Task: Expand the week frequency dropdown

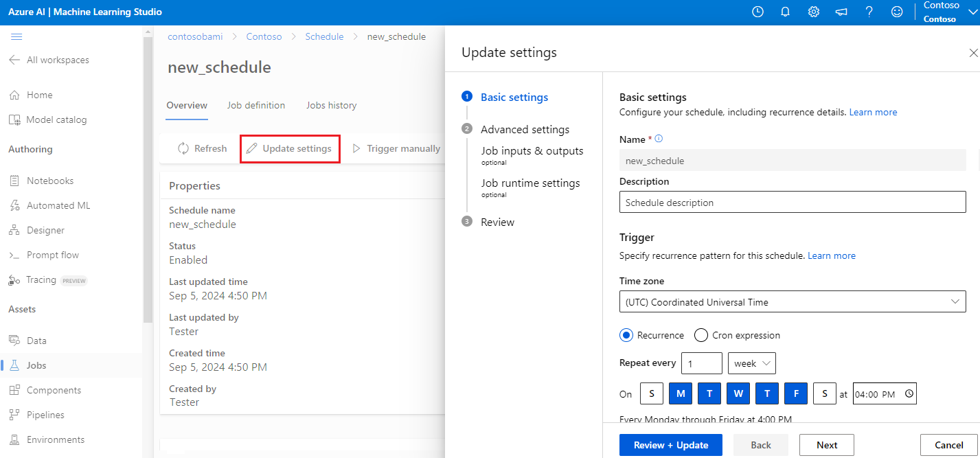Action: point(752,363)
